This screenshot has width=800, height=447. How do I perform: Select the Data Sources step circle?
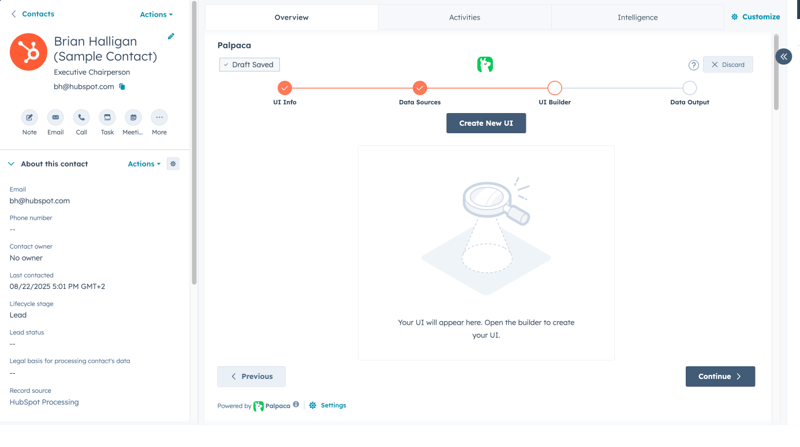(420, 88)
